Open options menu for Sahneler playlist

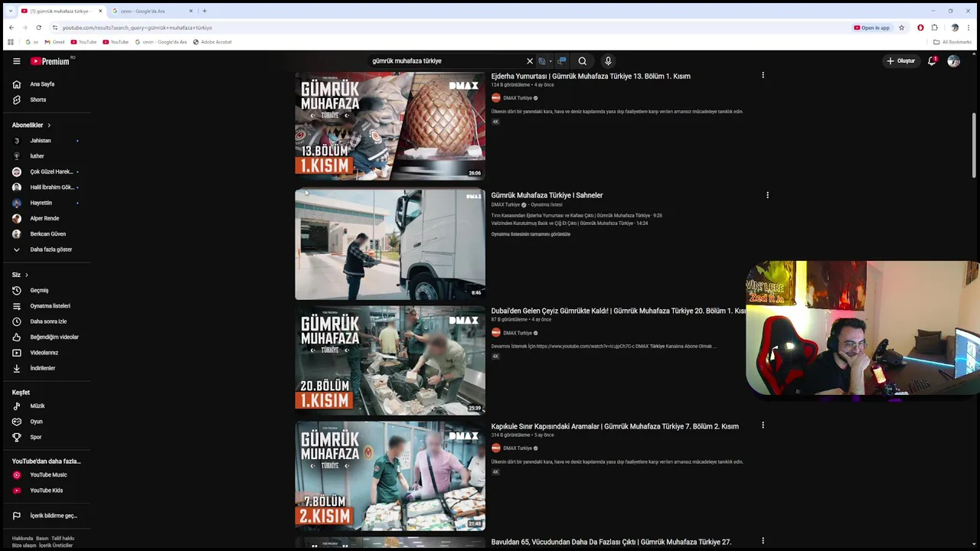coord(767,195)
